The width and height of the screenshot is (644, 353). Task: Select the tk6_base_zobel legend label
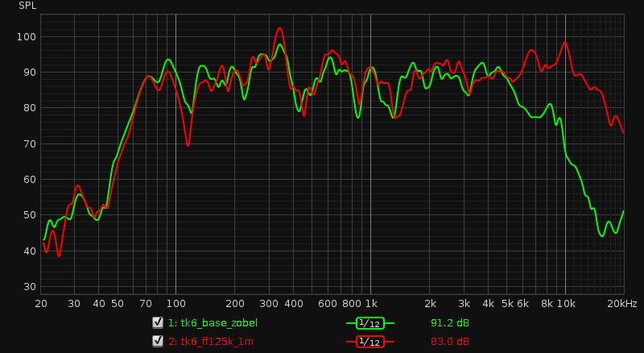click(213, 323)
